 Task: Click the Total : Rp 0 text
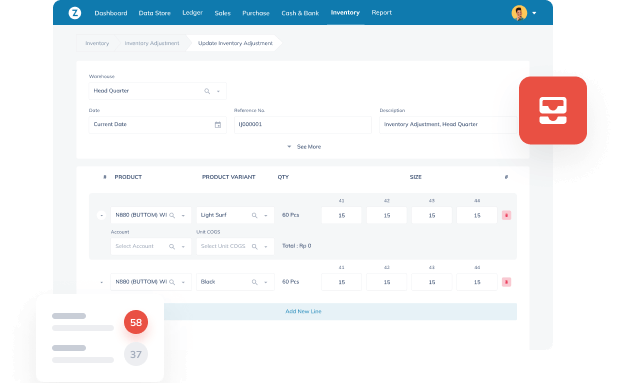point(296,246)
